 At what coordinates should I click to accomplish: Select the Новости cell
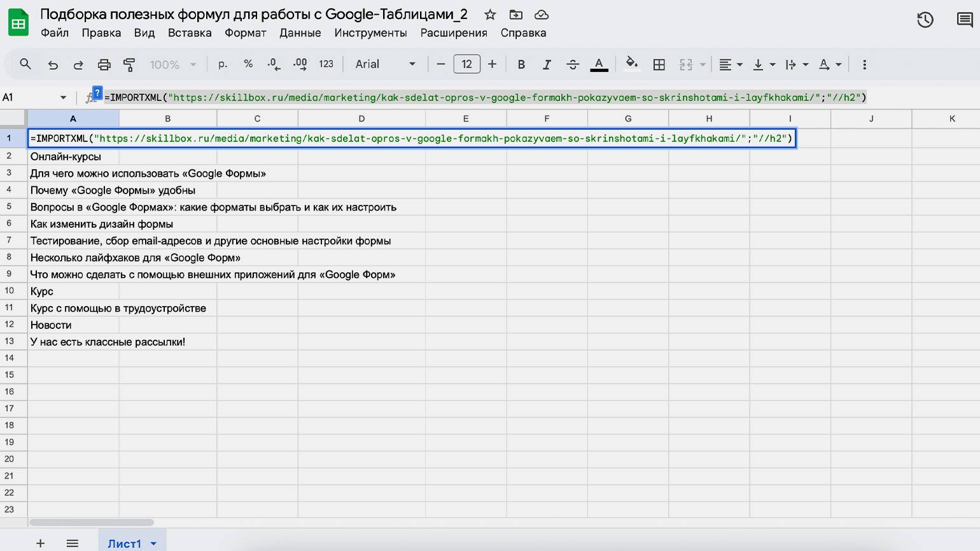[73, 325]
